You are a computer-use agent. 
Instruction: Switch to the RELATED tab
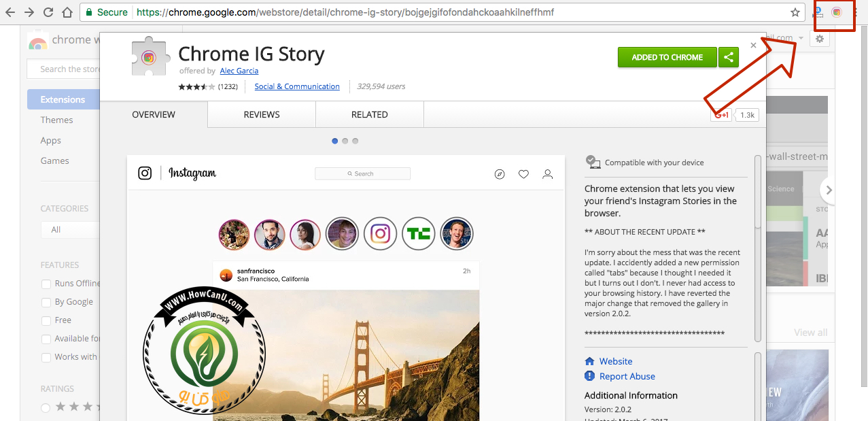tap(370, 114)
